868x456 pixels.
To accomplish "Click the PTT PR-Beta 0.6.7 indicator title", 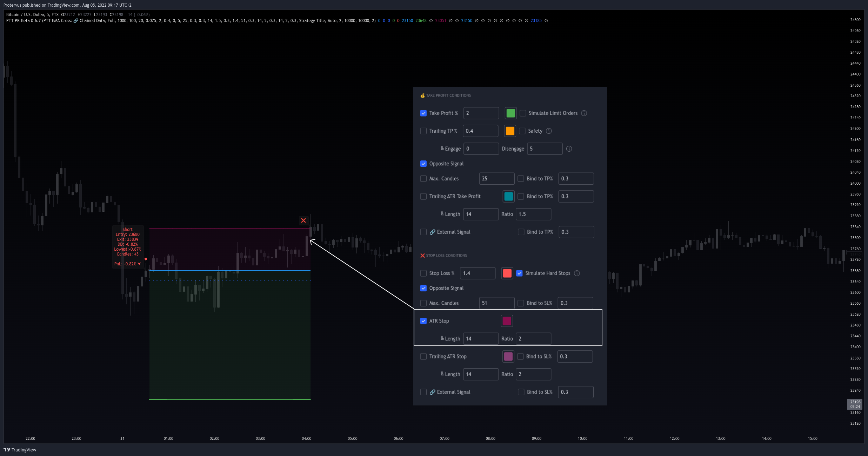I will (23, 21).
